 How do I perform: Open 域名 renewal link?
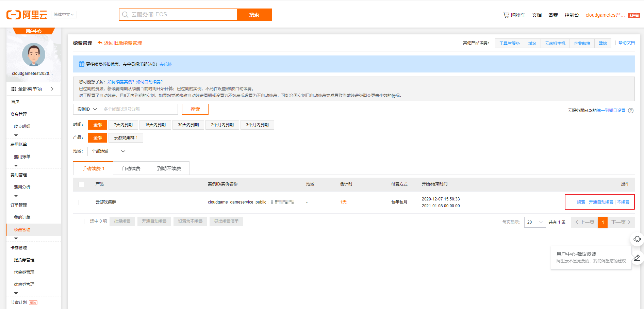pos(532,43)
